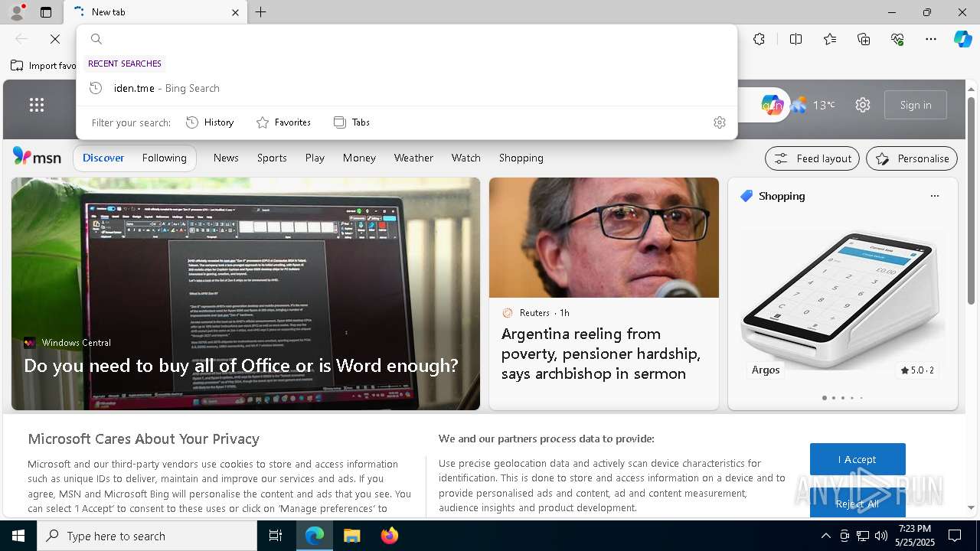
Task: Click Reject All cookies button
Action: 857,503
